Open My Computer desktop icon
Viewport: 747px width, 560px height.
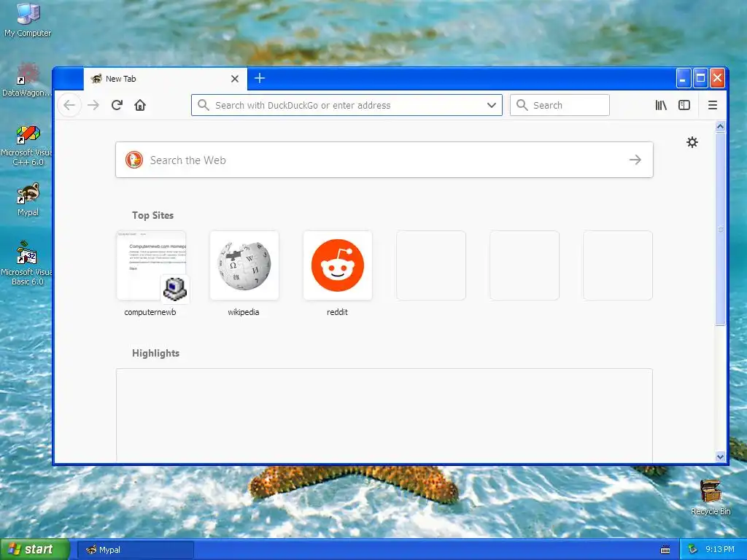point(28,20)
